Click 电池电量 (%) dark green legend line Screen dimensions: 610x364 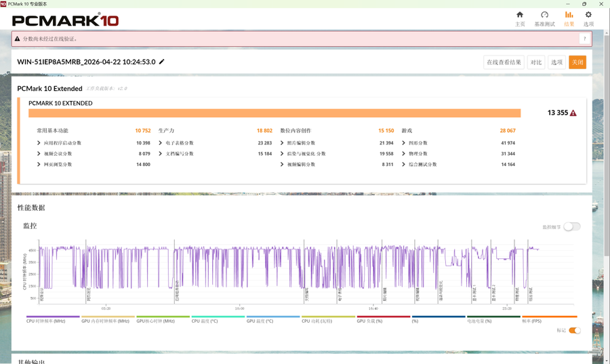(x=493, y=317)
